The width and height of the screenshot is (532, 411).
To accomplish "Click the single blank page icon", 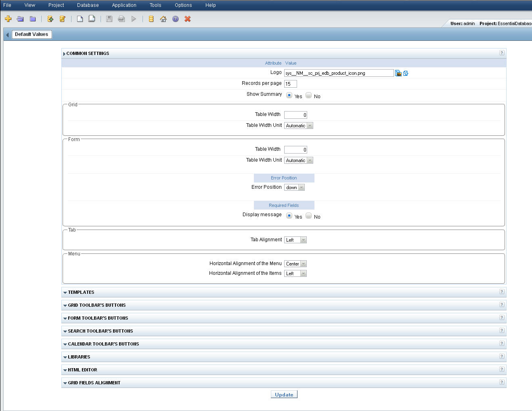I will (80, 19).
